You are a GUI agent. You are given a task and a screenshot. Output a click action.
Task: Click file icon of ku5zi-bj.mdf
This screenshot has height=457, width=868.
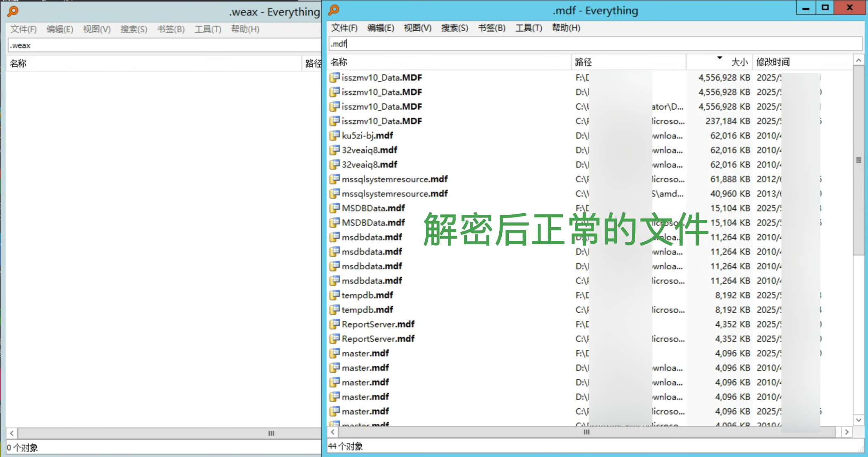tap(334, 135)
